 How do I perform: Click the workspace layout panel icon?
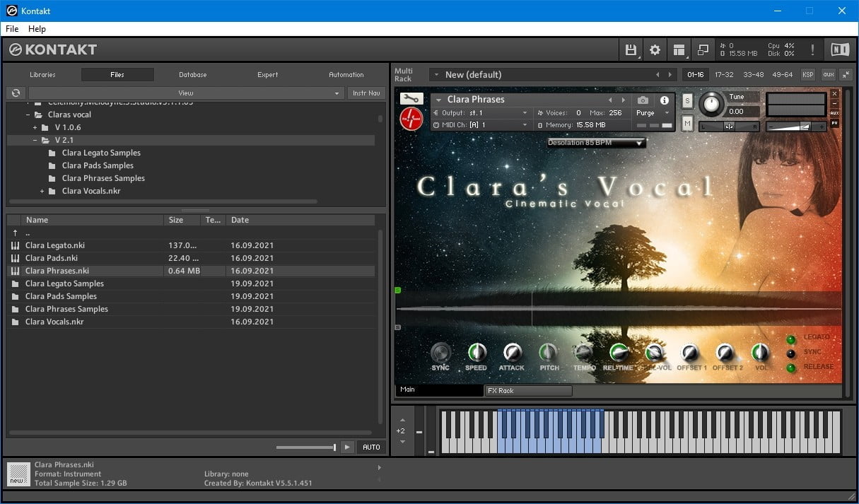(679, 49)
